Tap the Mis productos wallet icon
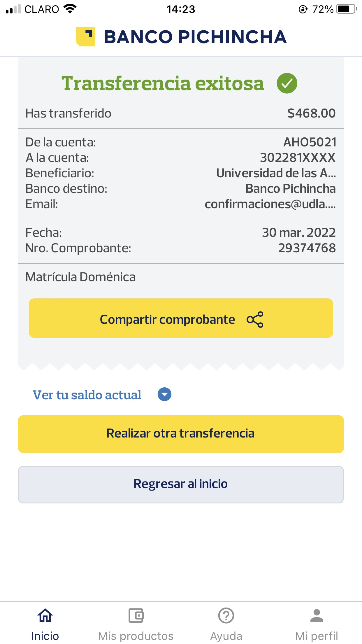Viewport: 362px width, 644px height. (x=136, y=615)
